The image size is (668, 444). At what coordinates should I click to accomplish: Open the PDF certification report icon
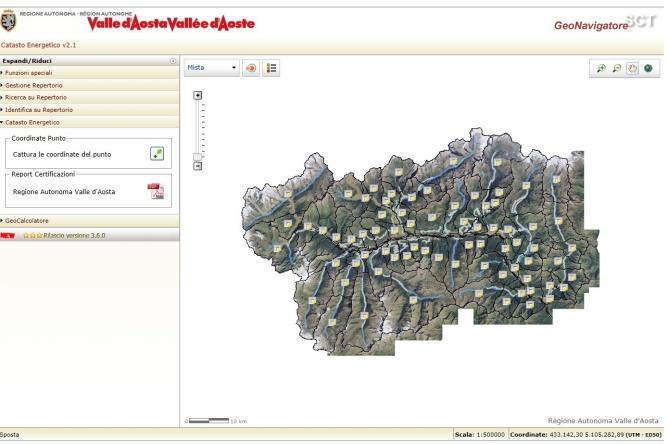[x=156, y=191]
